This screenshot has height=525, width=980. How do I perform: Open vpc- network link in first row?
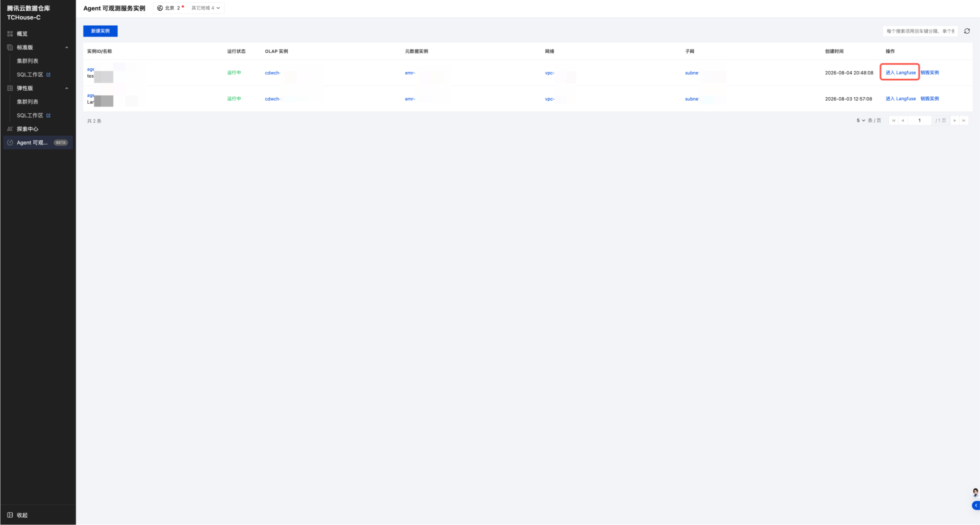point(549,73)
